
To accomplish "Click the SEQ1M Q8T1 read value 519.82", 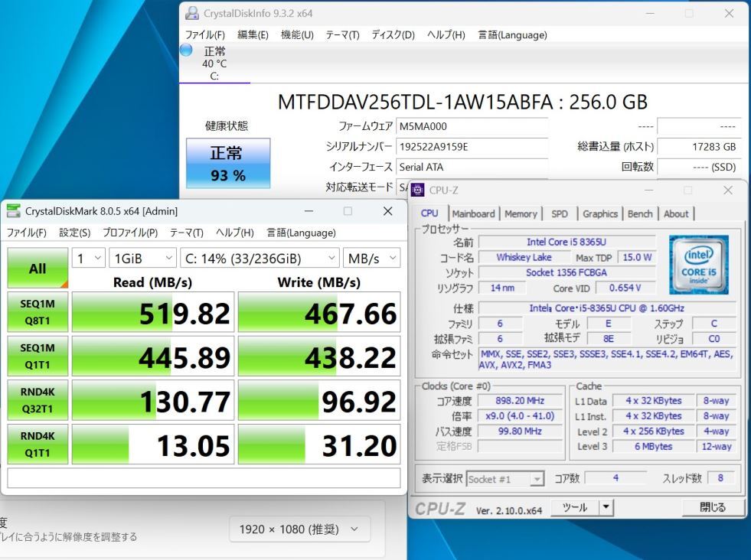I will tap(153, 312).
